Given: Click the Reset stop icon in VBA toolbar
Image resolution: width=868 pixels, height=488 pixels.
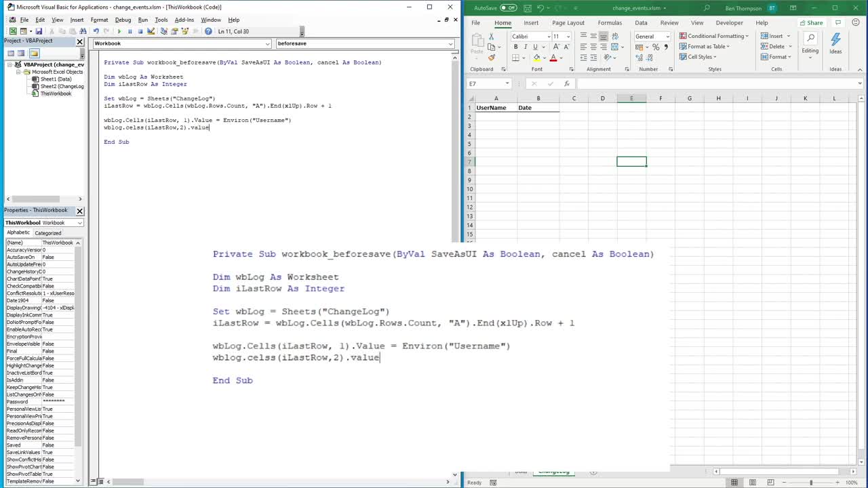Looking at the screenshot, I should coord(140,31).
